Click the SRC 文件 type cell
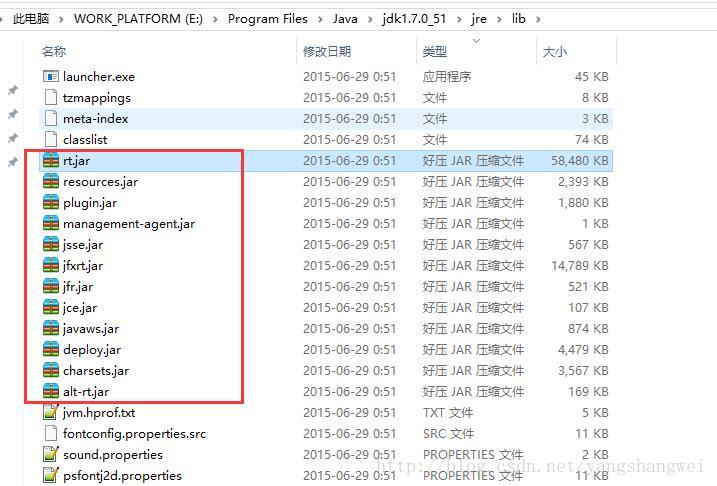Image resolution: width=717 pixels, height=486 pixels. point(448,433)
